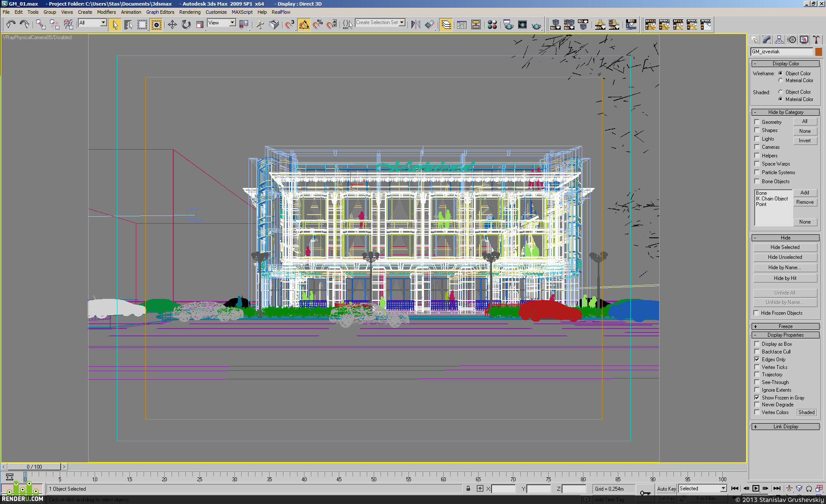Toggle the Angle Snap icon
Screen dimensions: 826x504
(x=304, y=25)
